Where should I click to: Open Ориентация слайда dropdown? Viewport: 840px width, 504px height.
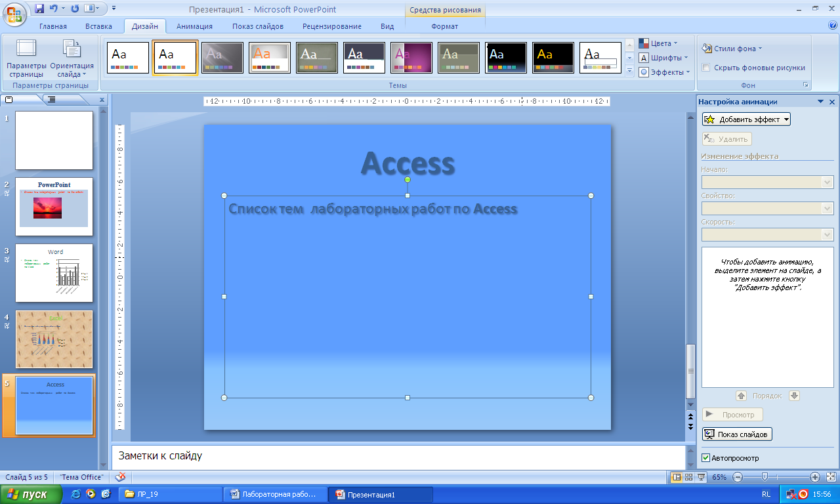72,58
